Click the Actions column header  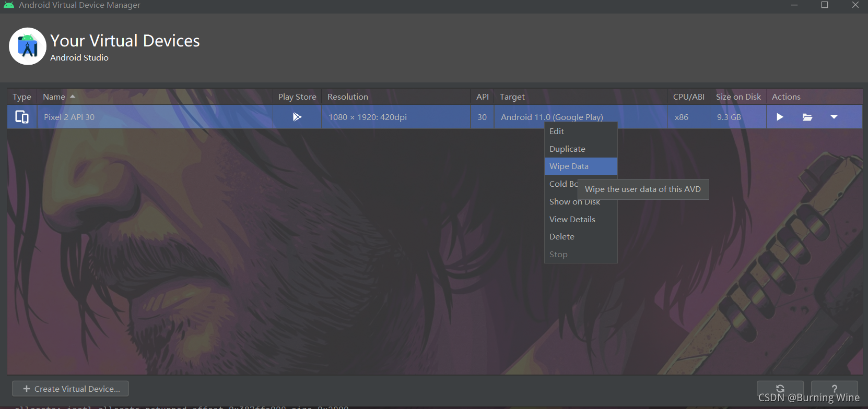[814, 97]
